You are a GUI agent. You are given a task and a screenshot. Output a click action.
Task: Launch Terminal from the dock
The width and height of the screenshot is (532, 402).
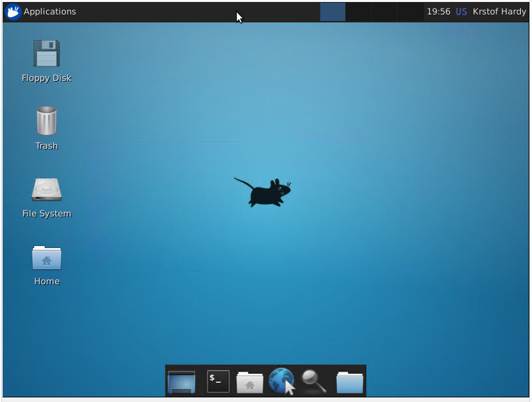coord(218,382)
